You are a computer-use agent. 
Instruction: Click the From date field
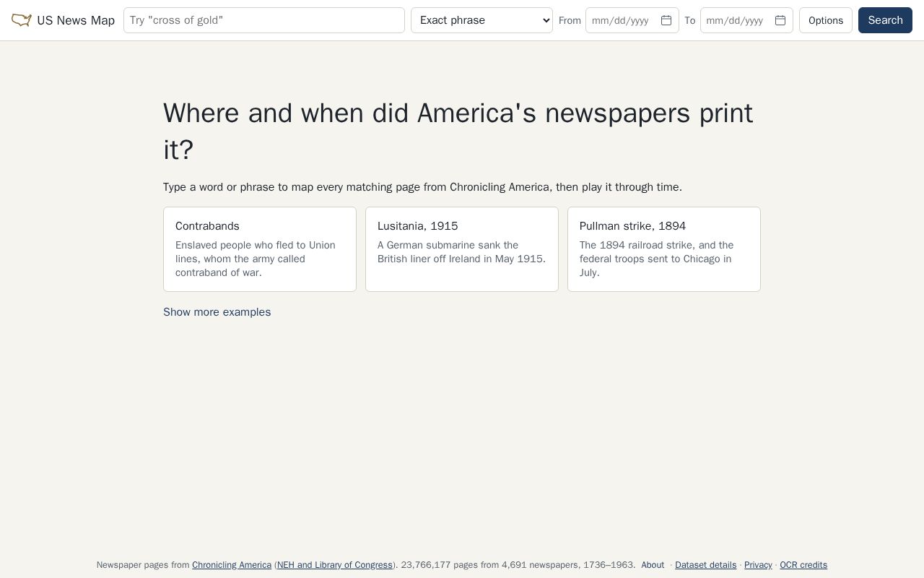(x=632, y=20)
